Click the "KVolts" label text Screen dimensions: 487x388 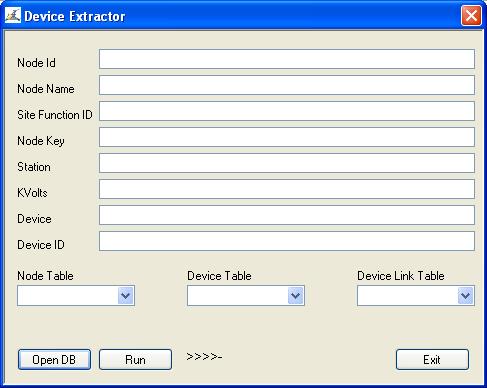pyautogui.click(x=32, y=193)
